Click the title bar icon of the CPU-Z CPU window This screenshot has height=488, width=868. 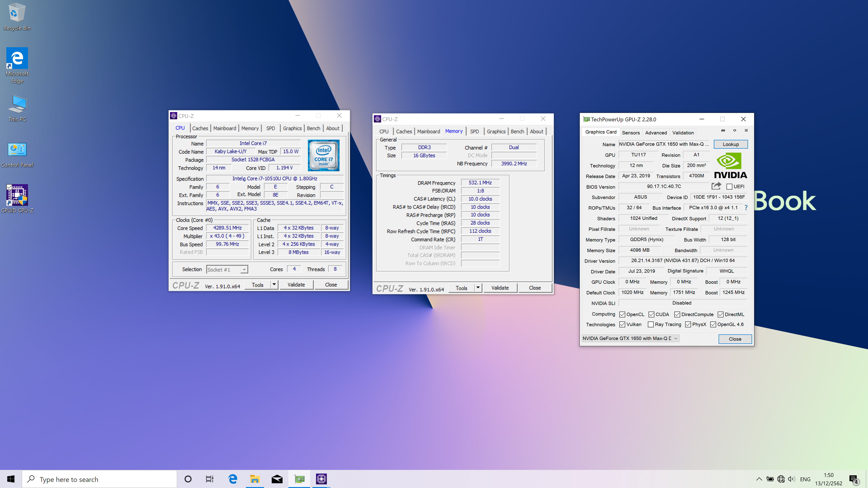[174, 116]
